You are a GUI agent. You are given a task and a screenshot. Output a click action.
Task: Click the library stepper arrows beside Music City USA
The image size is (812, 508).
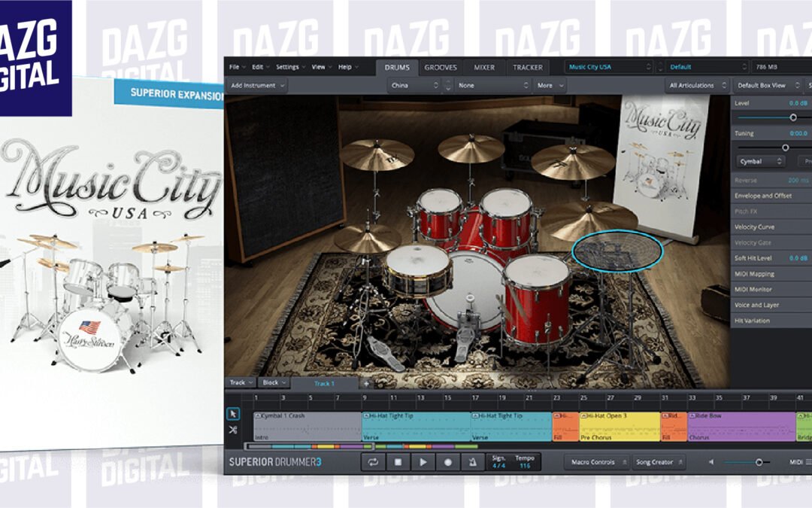(x=660, y=67)
